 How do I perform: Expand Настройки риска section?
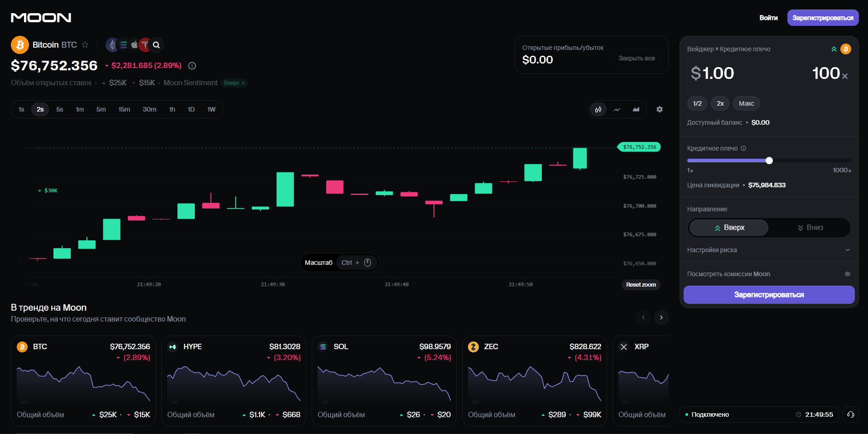769,250
